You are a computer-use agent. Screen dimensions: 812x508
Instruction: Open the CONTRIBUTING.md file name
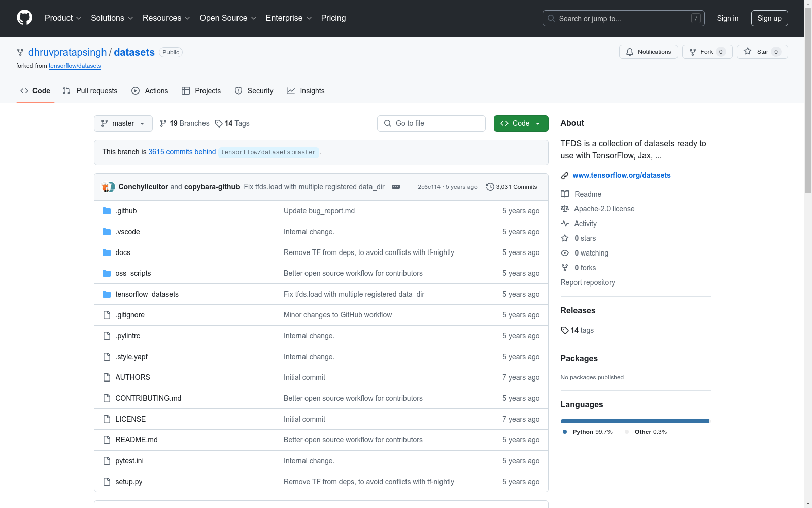pos(148,398)
